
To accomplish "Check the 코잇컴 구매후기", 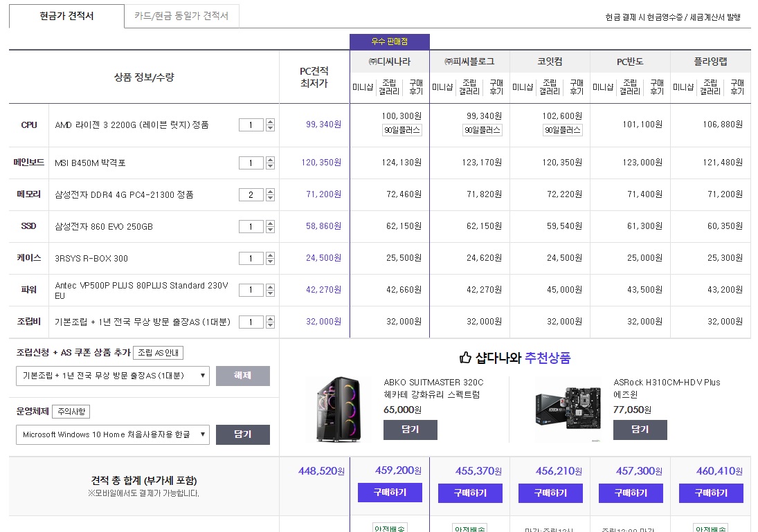I will [577, 87].
